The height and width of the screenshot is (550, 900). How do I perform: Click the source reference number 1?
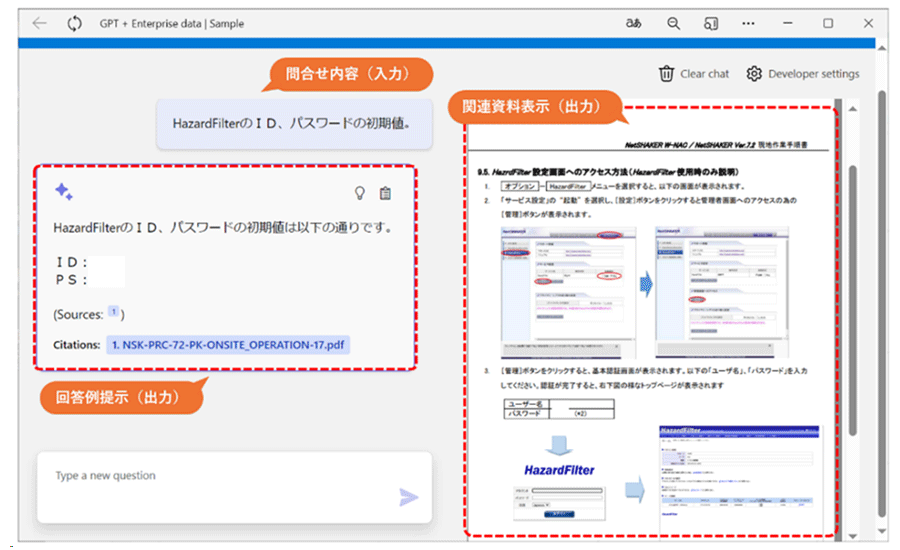click(114, 311)
